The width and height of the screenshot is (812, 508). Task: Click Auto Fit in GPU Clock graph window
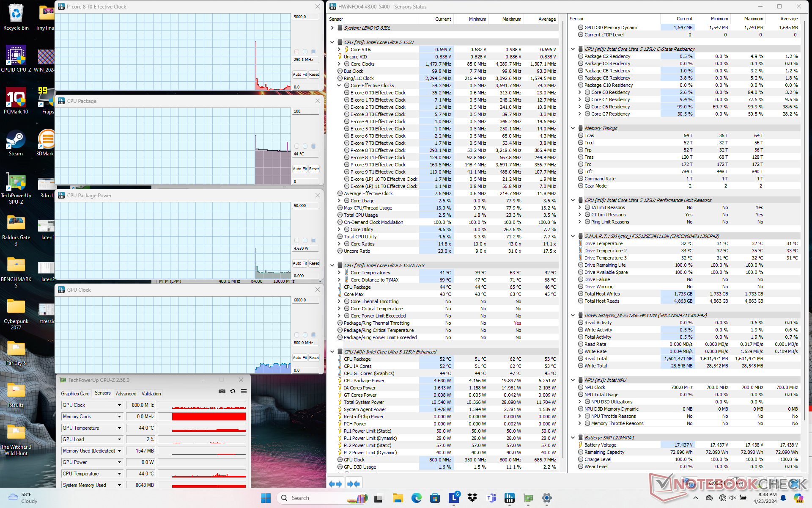[300, 358]
